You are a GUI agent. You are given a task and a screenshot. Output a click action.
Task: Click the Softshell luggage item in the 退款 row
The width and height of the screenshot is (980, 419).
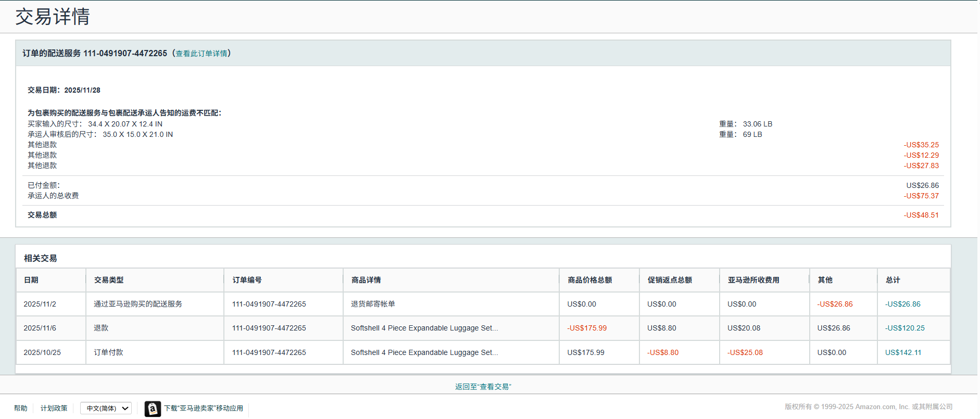pos(424,328)
